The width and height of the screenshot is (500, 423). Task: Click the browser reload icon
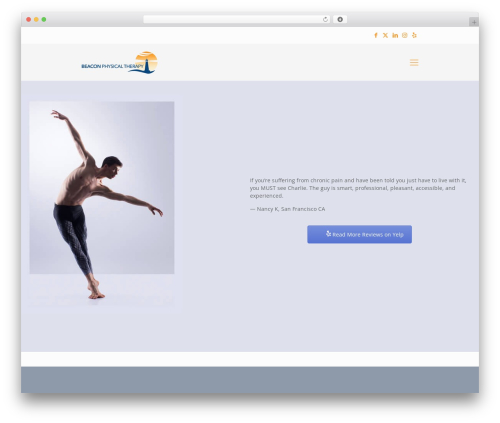tap(325, 19)
